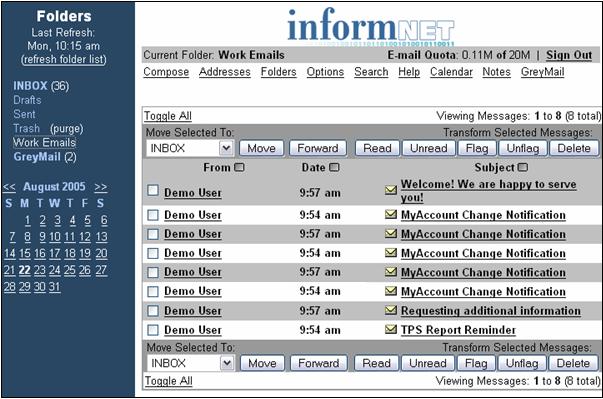
Task: Open the INBOX dropdown above the message list
Action: pos(190,148)
